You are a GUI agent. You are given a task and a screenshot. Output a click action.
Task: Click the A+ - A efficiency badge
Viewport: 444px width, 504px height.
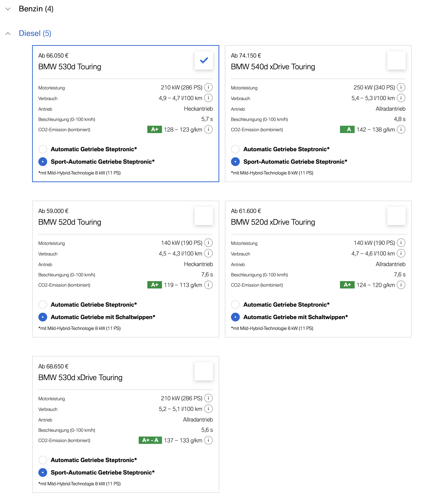click(150, 440)
